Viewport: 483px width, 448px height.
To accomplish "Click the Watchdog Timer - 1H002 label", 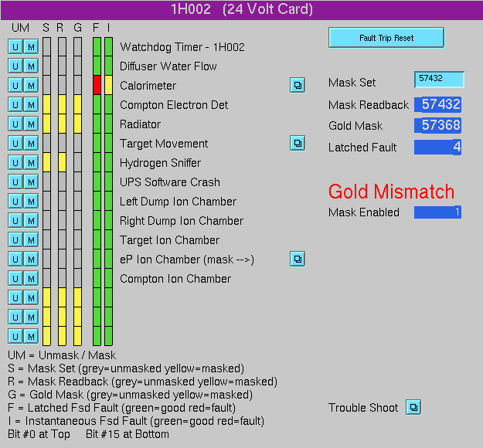I will click(x=182, y=47).
